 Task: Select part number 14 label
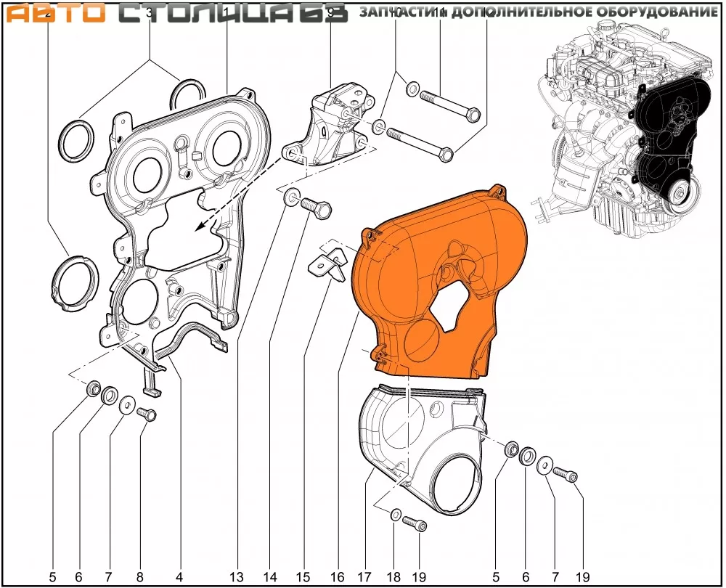pyautogui.click(x=270, y=577)
